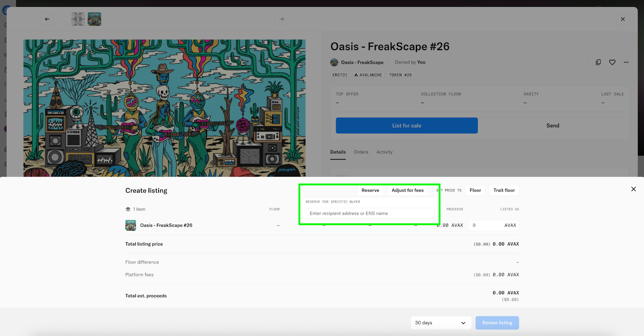
Task: Click the Floor difference label
Action: coord(142,262)
